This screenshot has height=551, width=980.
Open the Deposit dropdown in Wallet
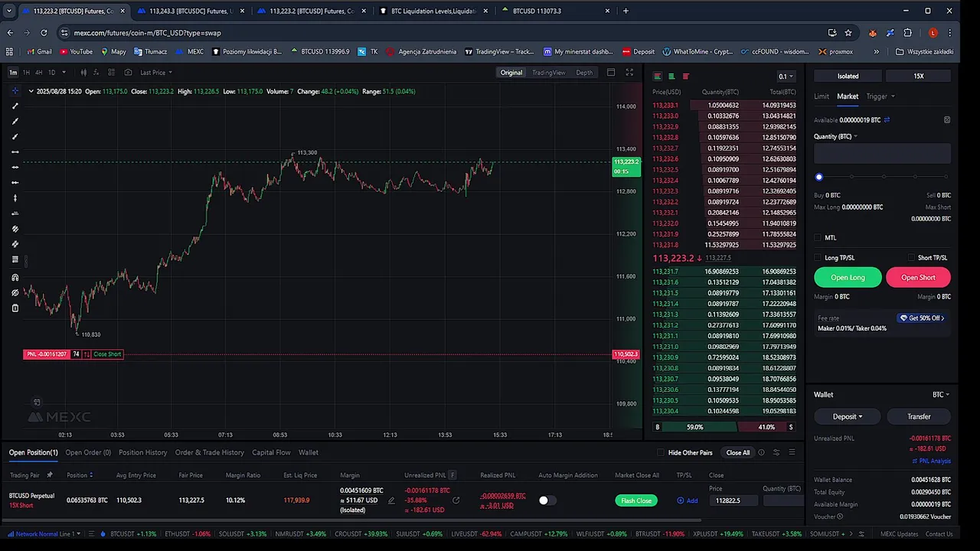[x=848, y=416]
